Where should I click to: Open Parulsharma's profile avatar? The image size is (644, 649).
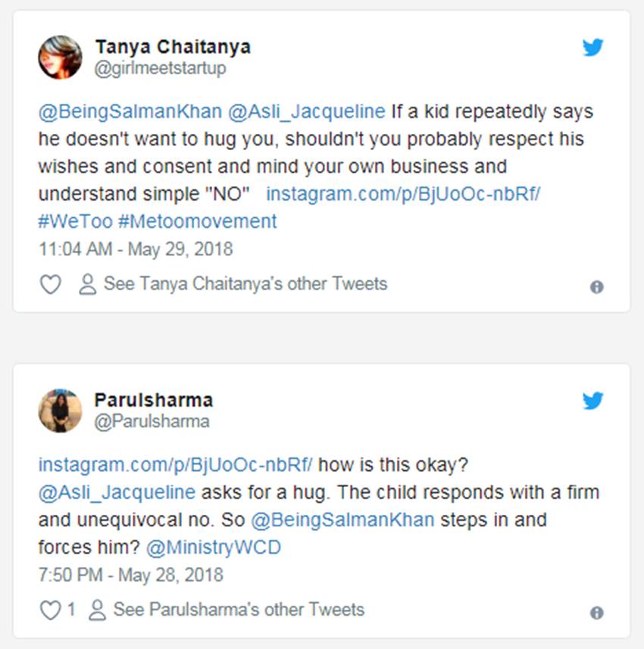pyautogui.click(x=60, y=410)
